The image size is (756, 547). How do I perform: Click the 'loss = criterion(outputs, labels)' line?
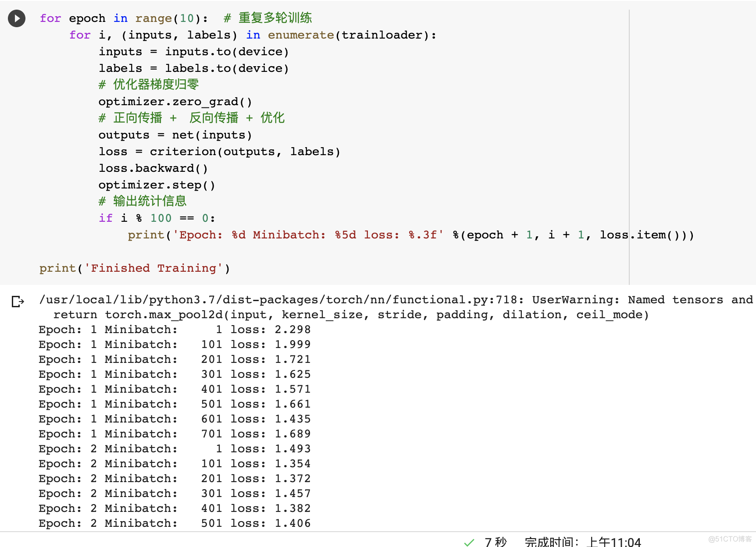click(x=219, y=152)
